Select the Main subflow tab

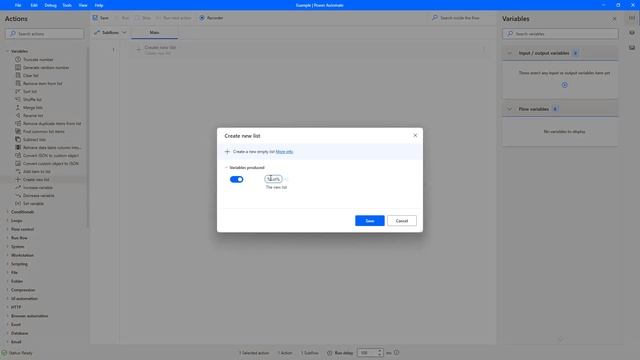(x=154, y=33)
